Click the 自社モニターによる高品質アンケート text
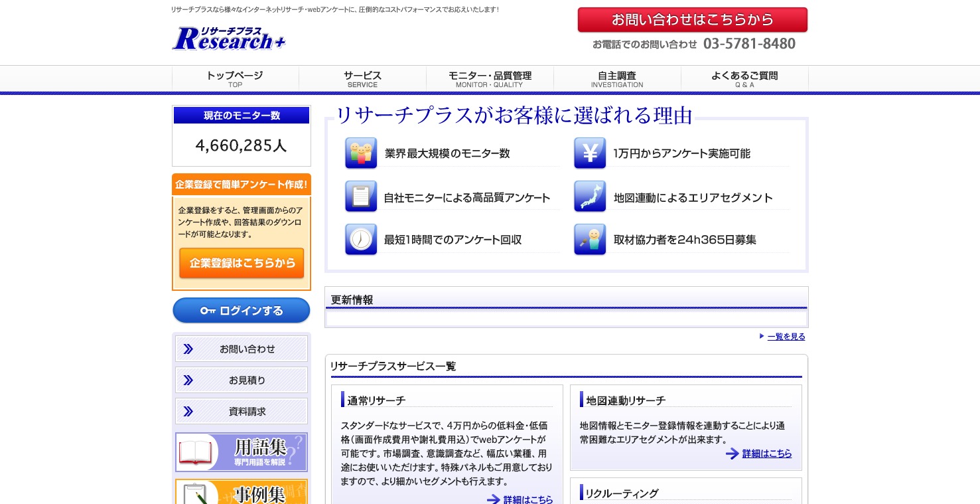Viewport: 980px width, 504px height. [x=467, y=197]
